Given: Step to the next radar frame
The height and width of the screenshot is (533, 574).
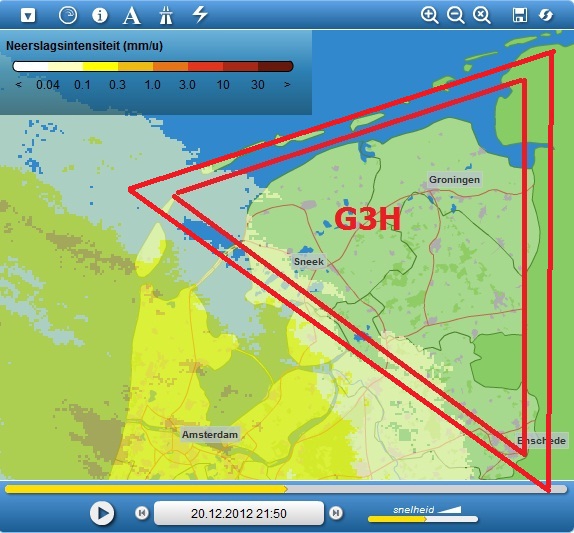Looking at the screenshot, I should (336, 513).
